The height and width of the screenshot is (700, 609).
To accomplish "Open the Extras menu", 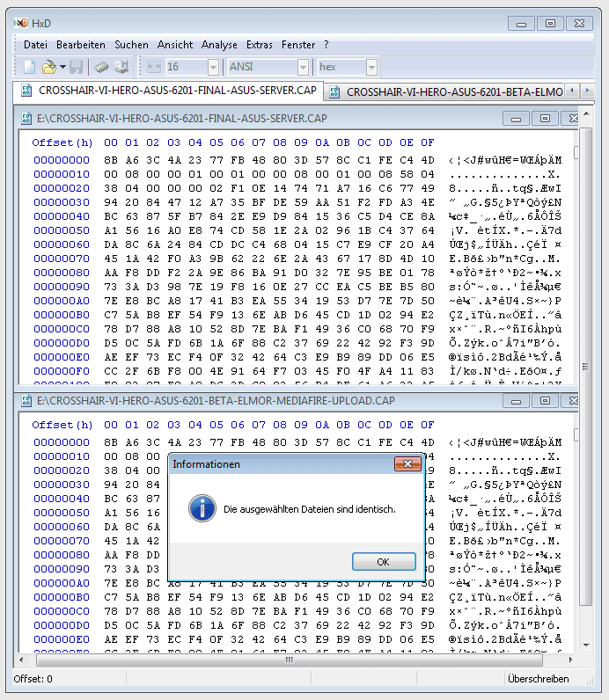I will click(259, 45).
